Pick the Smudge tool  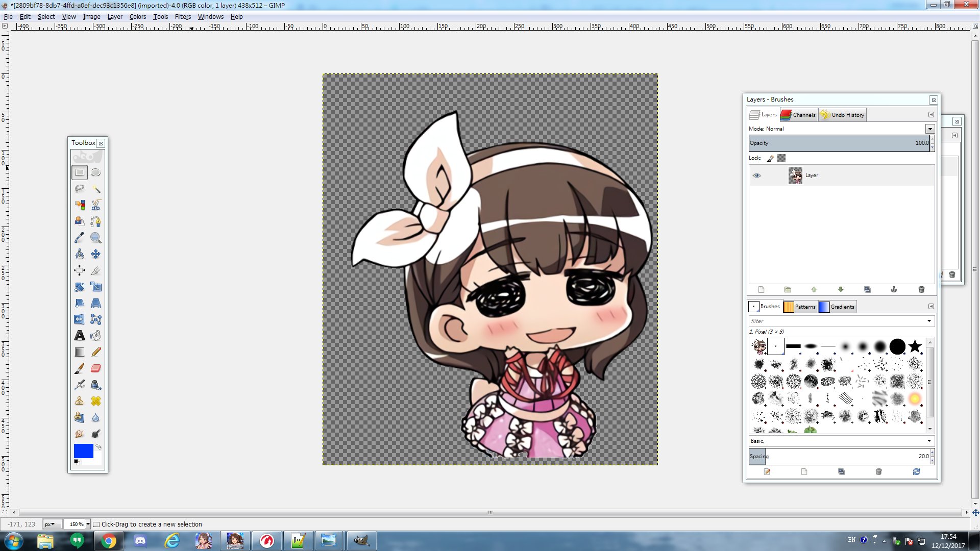pyautogui.click(x=80, y=434)
